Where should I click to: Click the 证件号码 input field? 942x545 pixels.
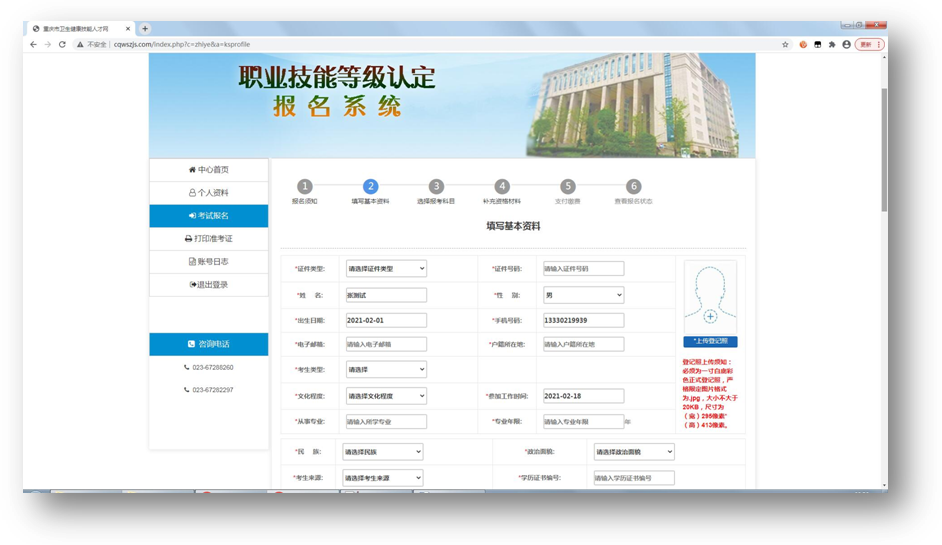click(583, 269)
